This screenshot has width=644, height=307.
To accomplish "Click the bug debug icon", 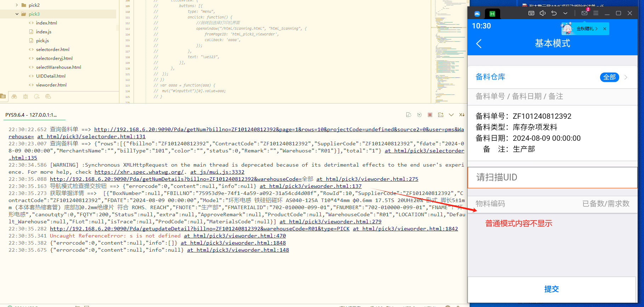I will coord(26,96).
